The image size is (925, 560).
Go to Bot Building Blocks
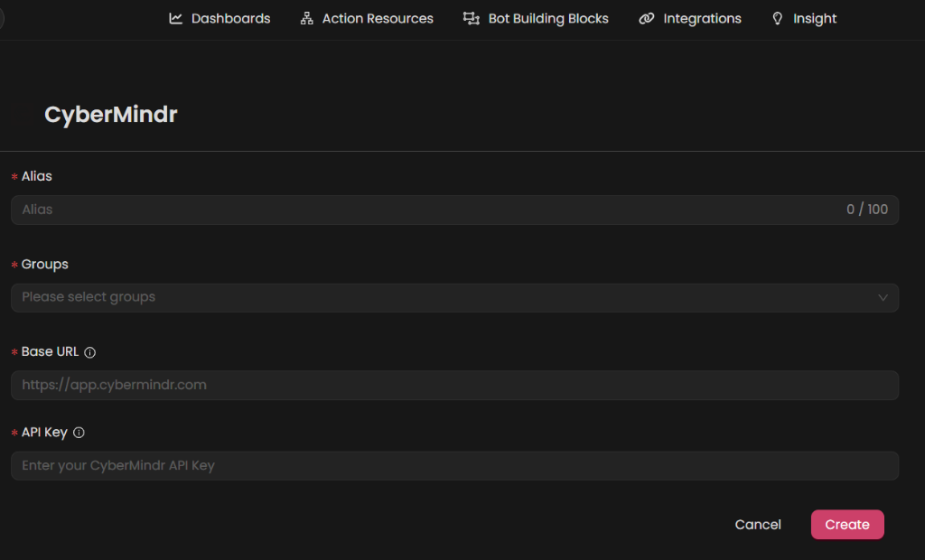[537, 18]
